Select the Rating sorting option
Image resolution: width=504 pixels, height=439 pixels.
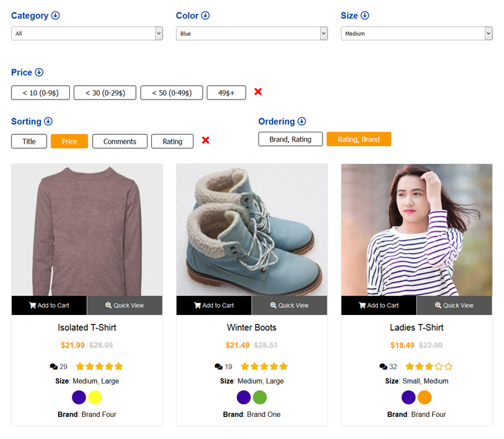click(x=172, y=142)
